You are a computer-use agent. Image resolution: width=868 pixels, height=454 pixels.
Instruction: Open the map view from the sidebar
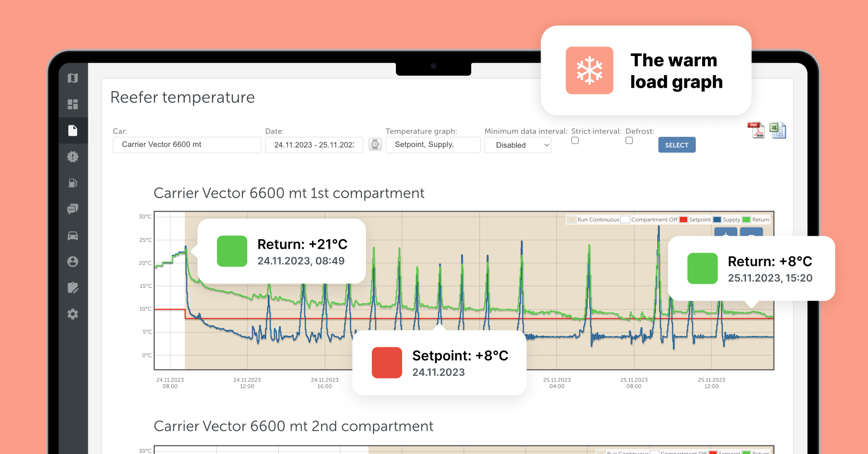tap(73, 78)
